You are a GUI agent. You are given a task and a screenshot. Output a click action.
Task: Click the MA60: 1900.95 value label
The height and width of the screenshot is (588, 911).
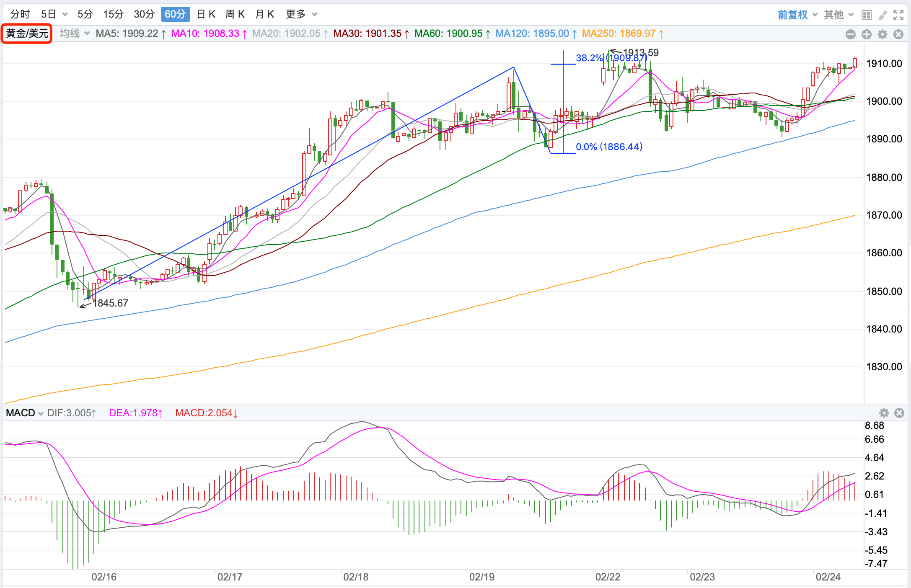pos(453,34)
